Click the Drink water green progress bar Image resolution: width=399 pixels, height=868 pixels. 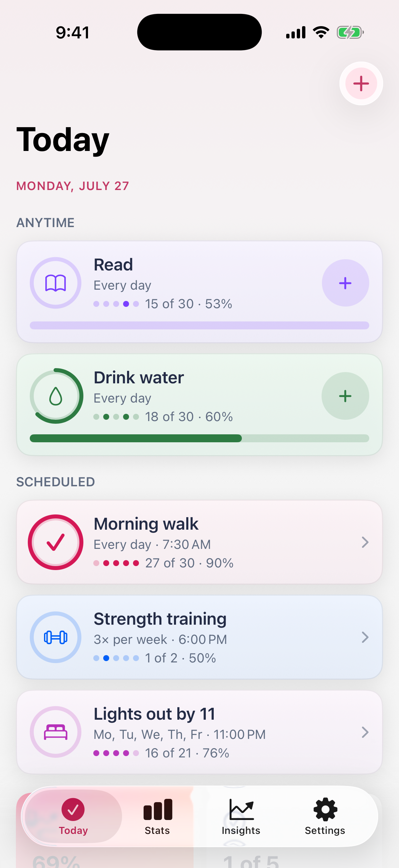point(199,438)
